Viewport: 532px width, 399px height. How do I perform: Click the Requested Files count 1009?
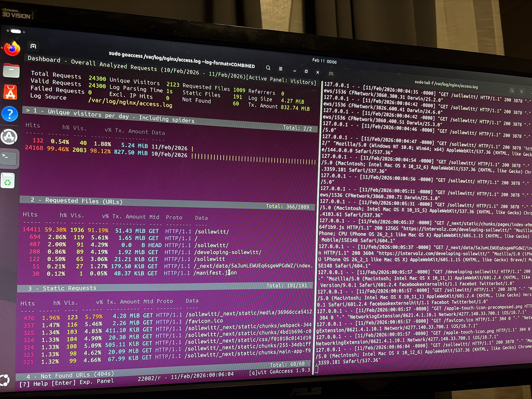click(239, 90)
